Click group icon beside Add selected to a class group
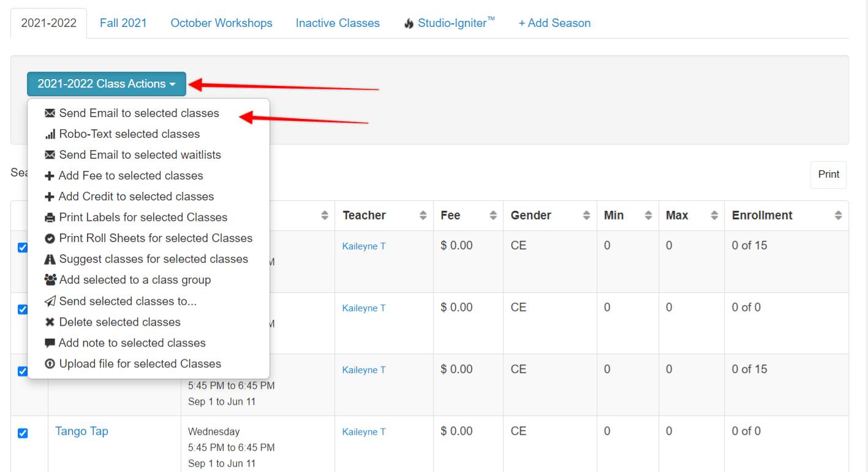868x472 pixels. (51, 280)
